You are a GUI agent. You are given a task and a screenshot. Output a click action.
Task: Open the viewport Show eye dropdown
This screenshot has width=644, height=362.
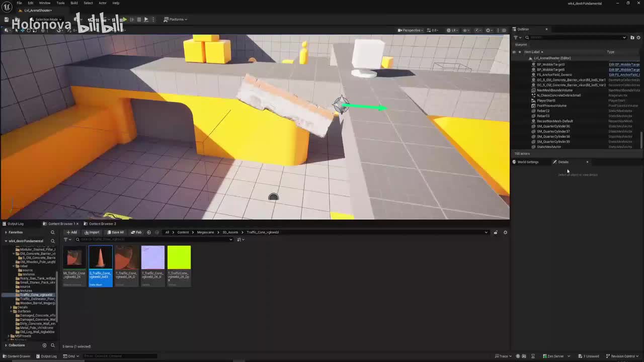click(x=466, y=30)
